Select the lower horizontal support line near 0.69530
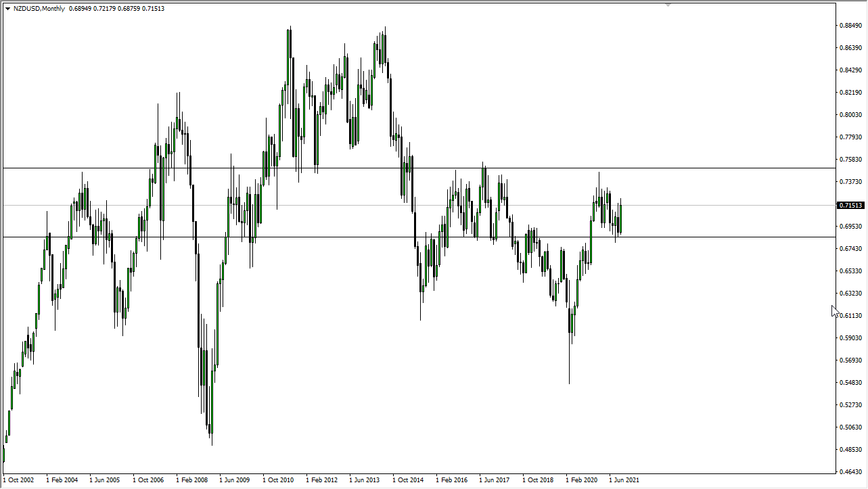The height and width of the screenshot is (489, 868). [406, 237]
